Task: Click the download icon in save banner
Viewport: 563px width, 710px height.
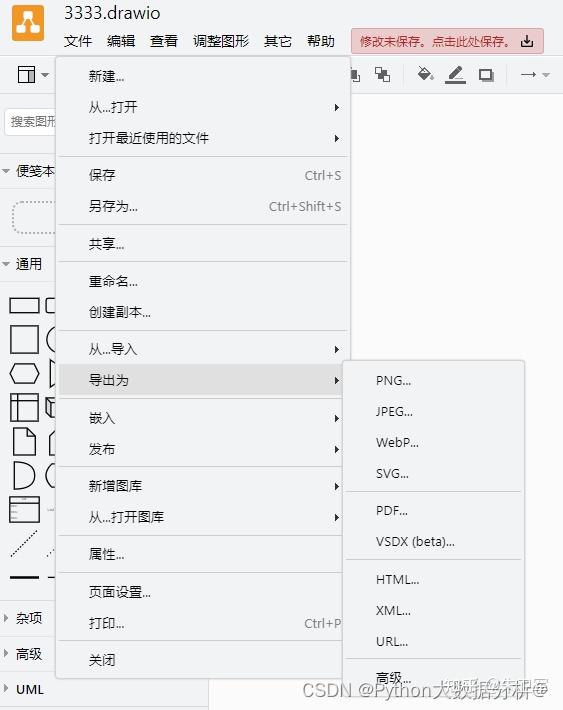Action: tap(526, 42)
